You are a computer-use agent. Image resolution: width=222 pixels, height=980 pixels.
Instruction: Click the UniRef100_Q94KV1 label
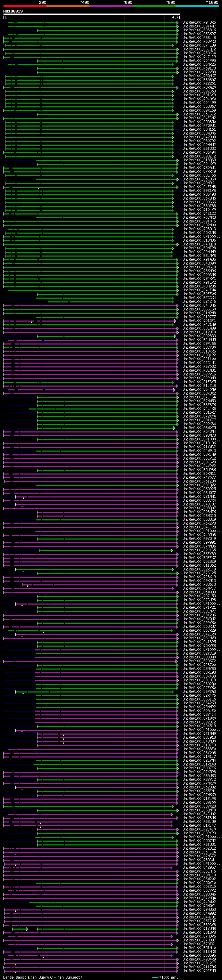(x=199, y=279)
